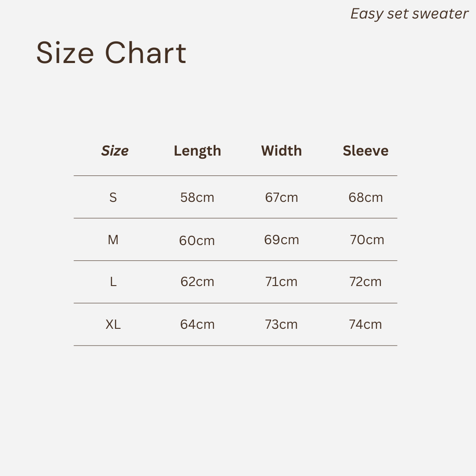
Task: Click the M size row label
Action: 113,240
